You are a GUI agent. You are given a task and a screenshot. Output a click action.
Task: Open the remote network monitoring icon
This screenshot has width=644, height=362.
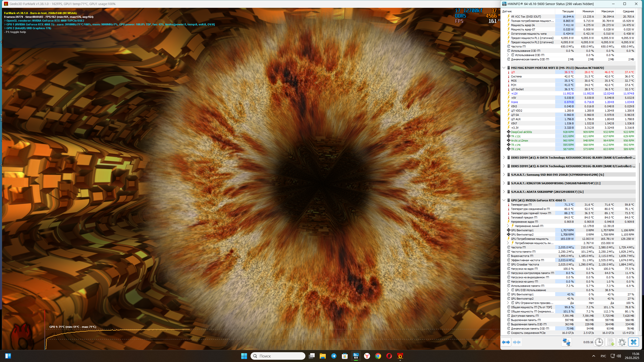566,342
